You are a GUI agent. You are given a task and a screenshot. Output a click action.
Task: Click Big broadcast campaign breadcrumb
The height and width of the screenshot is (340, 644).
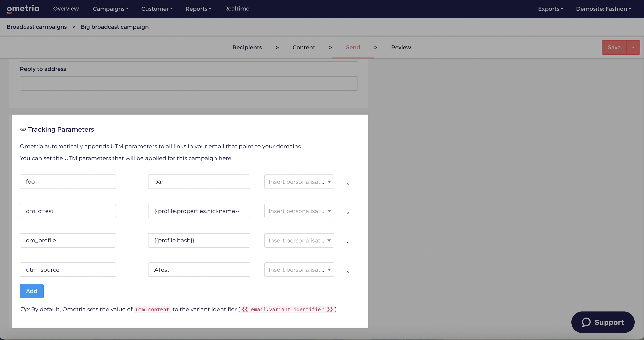tap(115, 27)
